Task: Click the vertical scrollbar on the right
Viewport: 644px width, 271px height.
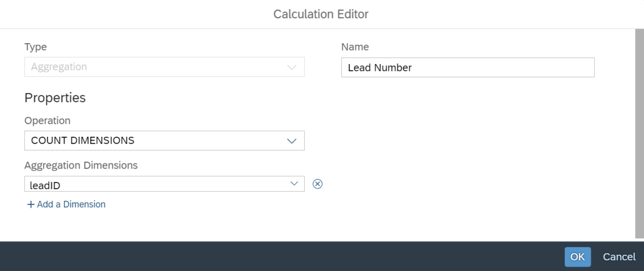Action: tap(639, 130)
